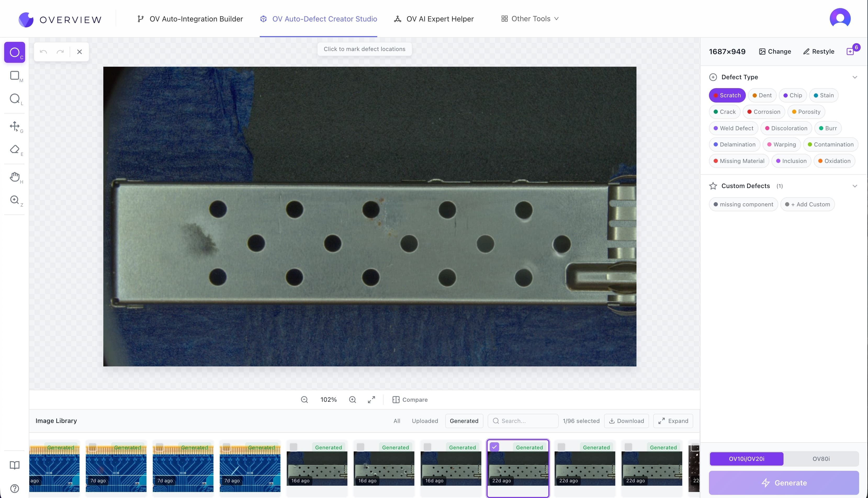Click the fit-to-screen arrows icon

tap(371, 399)
